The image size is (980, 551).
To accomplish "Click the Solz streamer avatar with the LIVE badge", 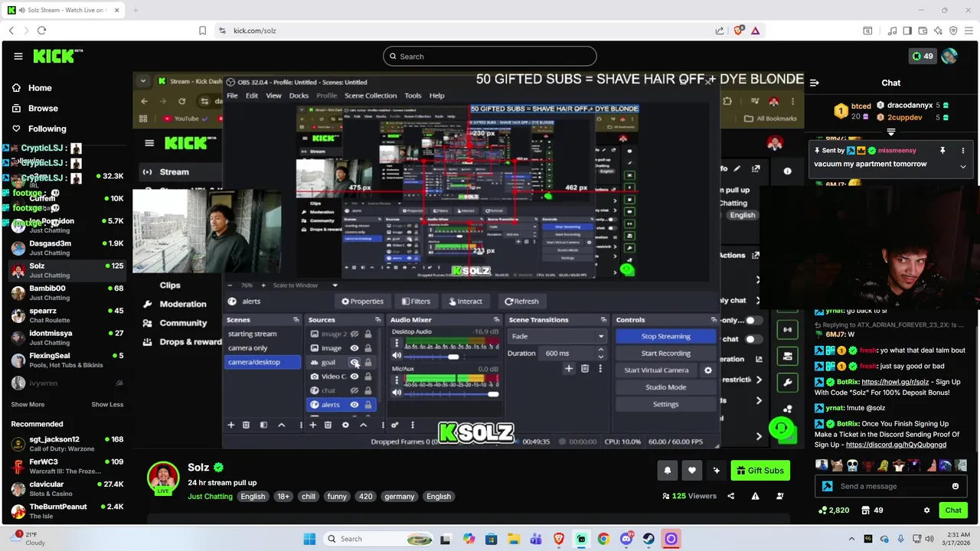I will click(163, 478).
